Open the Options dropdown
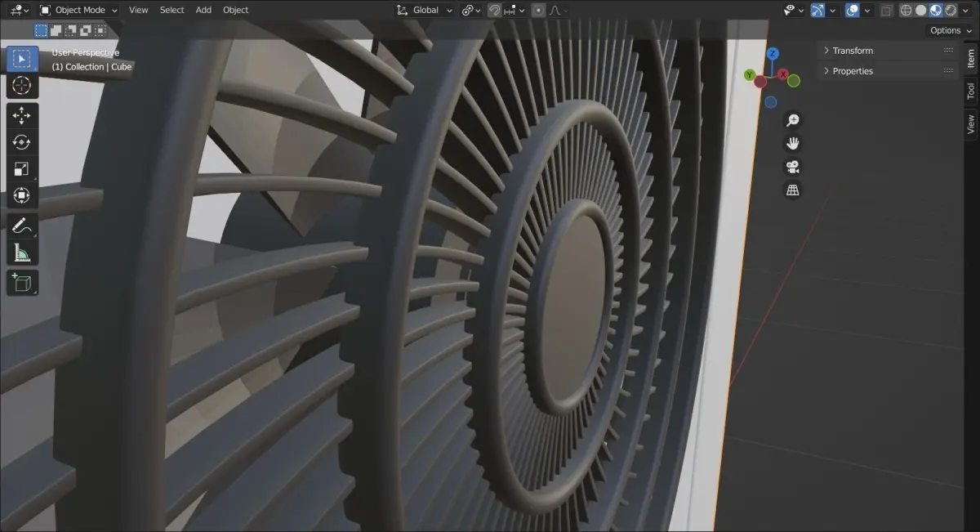Screen dimensions: 980x532 pos(951,30)
